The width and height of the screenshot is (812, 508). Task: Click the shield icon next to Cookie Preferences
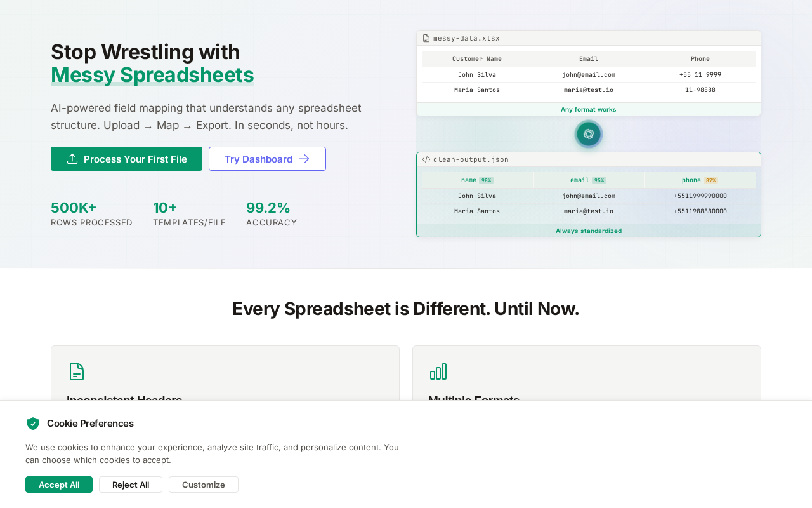click(33, 424)
